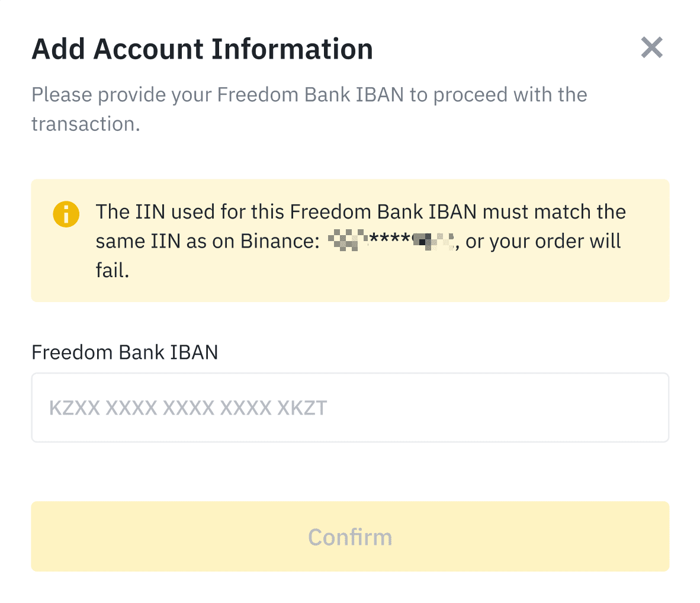The image size is (700, 603).
Task: Click the word 'Information' in the title
Action: [292, 49]
